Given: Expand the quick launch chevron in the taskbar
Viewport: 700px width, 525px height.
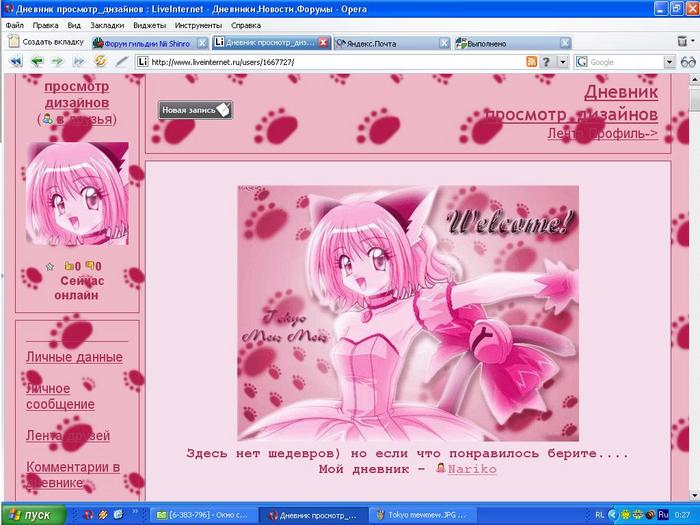Looking at the screenshot, I should 135,511.
